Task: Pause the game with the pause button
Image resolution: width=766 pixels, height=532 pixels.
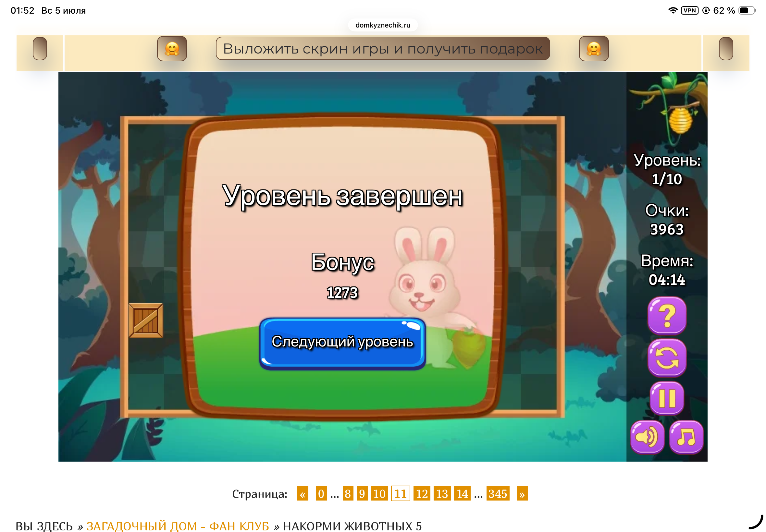Action: coord(667,398)
